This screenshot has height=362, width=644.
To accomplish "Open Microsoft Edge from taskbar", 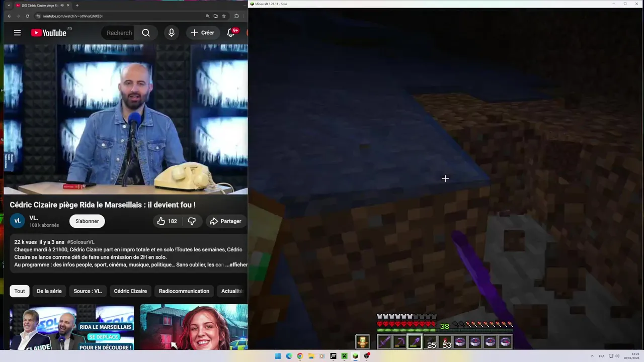I will 289,356.
